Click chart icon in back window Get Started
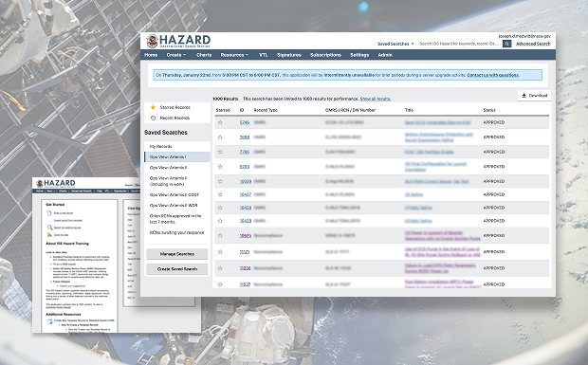The height and width of the screenshot is (365, 588). 49,234
